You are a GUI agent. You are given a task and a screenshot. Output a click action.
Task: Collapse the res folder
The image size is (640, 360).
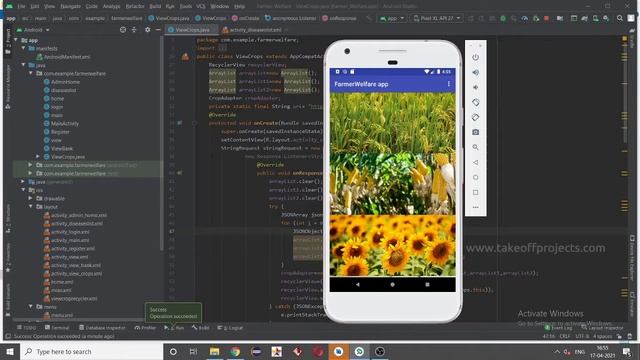tap(23, 190)
